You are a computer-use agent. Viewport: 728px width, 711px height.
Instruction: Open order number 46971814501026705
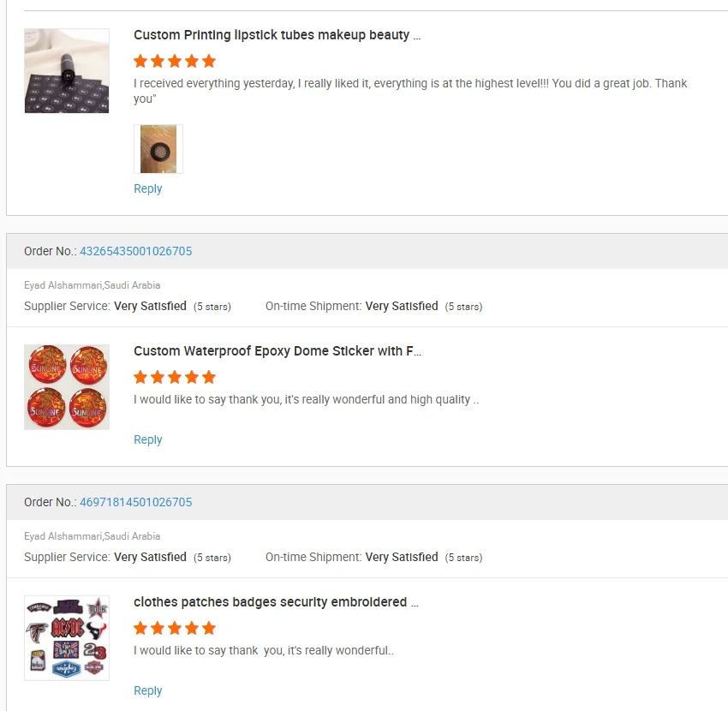[x=135, y=502]
